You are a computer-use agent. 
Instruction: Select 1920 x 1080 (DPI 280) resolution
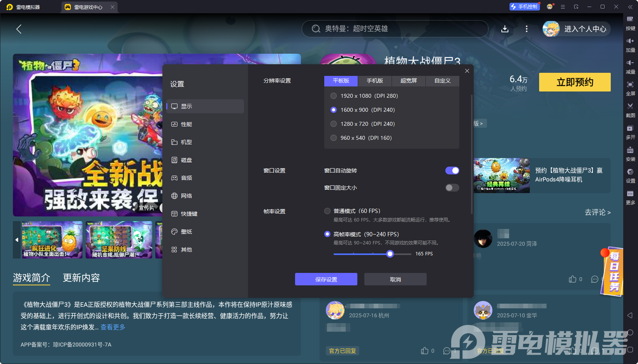(x=334, y=96)
